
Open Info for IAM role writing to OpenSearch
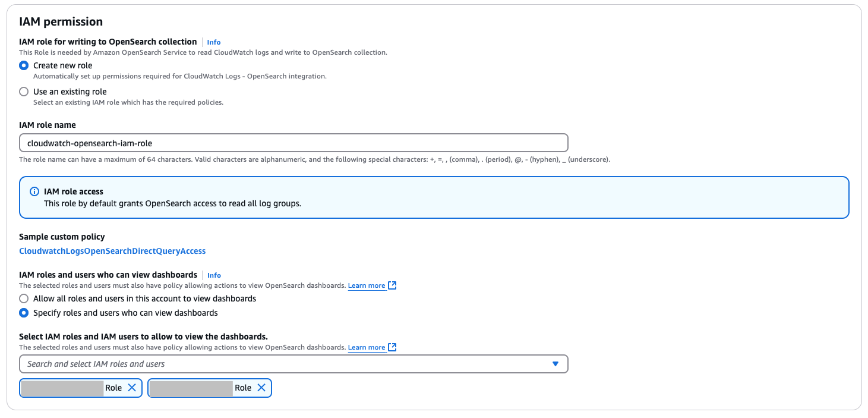coord(214,42)
